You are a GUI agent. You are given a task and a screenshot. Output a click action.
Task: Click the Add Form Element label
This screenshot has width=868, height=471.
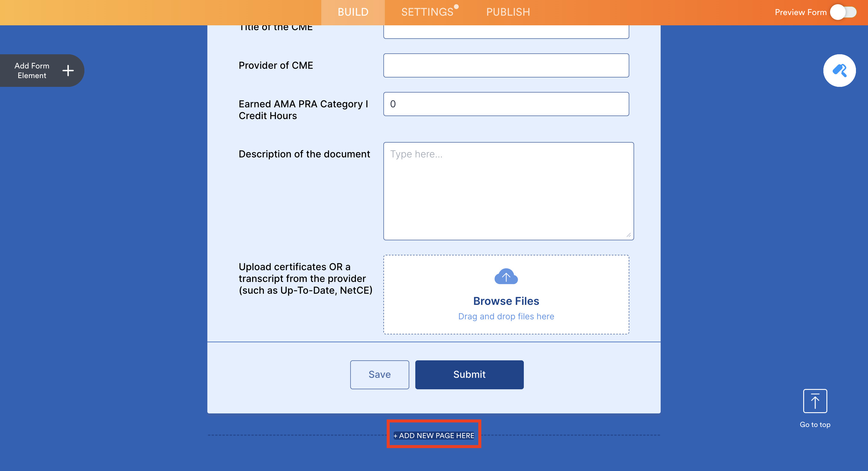[32, 71]
